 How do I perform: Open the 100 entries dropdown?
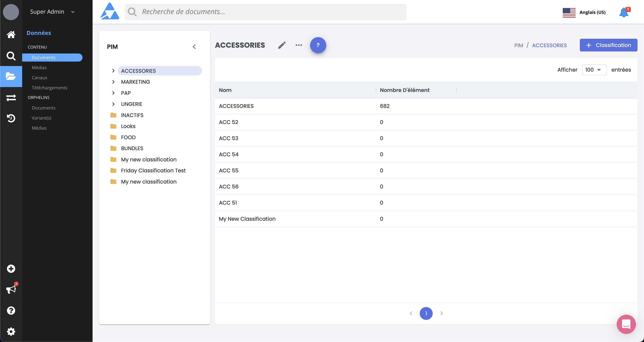[594, 70]
